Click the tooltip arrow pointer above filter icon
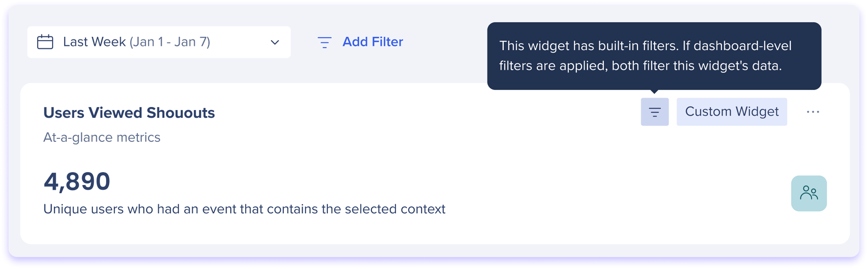This screenshot has height=269, width=868. click(654, 91)
